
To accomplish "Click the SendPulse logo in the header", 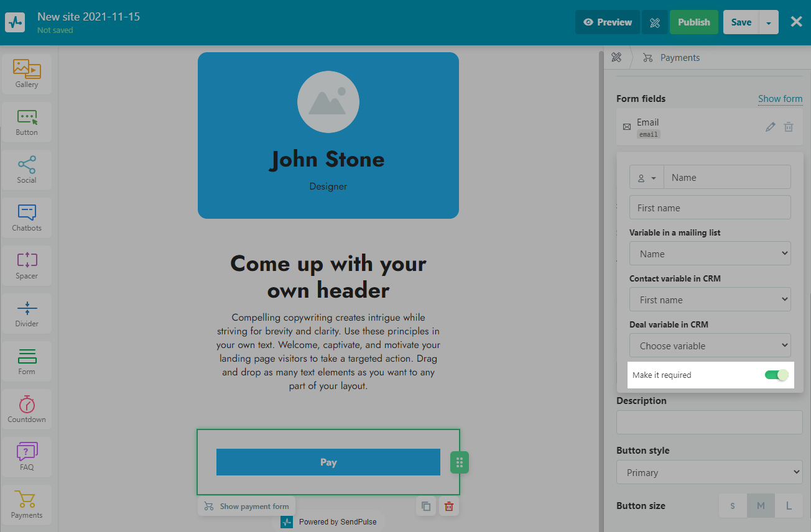I will click(x=14, y=22).
